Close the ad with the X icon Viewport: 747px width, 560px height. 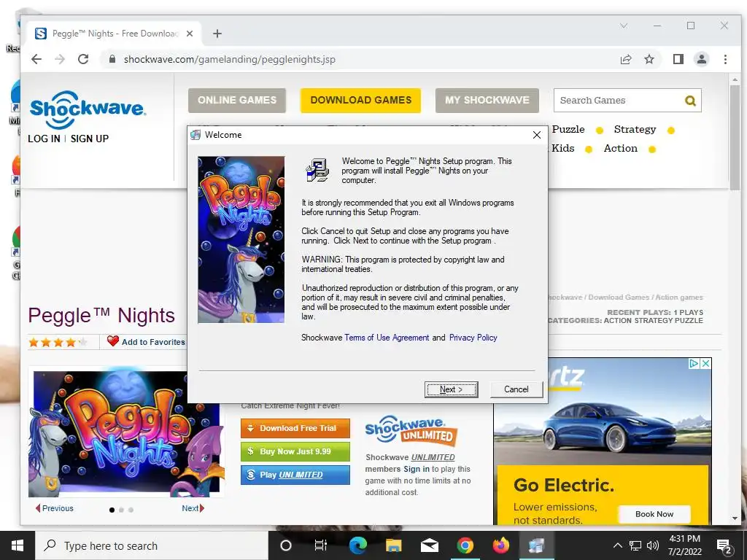coord(706,364)
